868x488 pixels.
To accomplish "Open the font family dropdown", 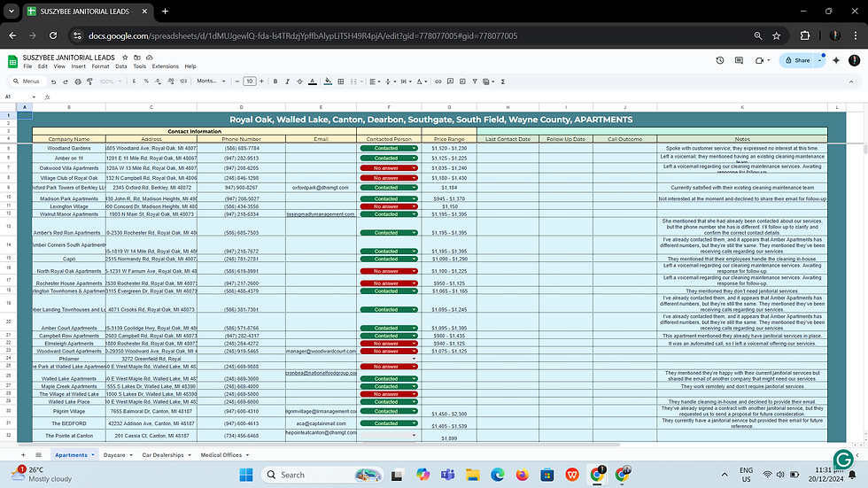I will (211, 81).
